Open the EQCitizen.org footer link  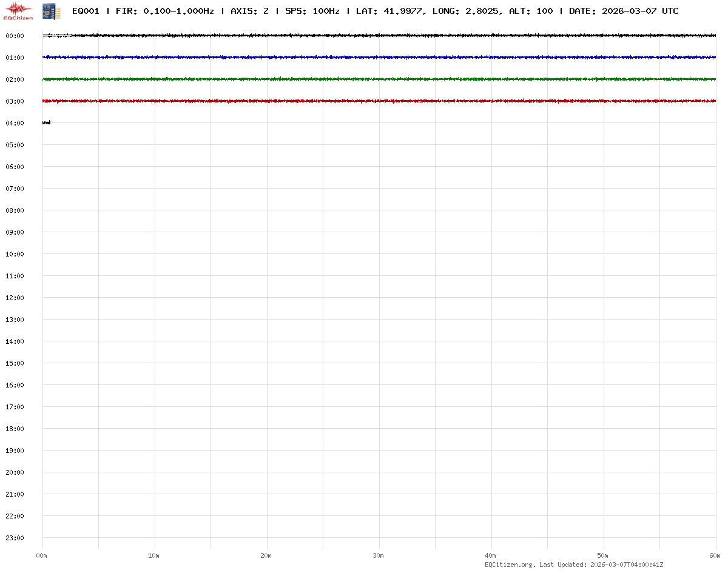coord(510,565)
